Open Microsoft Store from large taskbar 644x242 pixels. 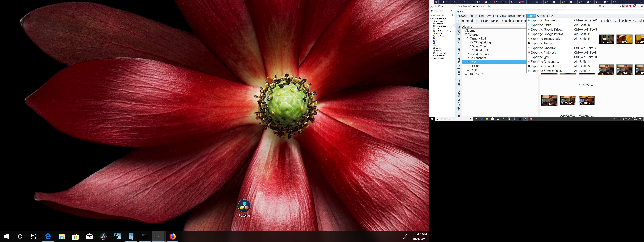[75, 236]
